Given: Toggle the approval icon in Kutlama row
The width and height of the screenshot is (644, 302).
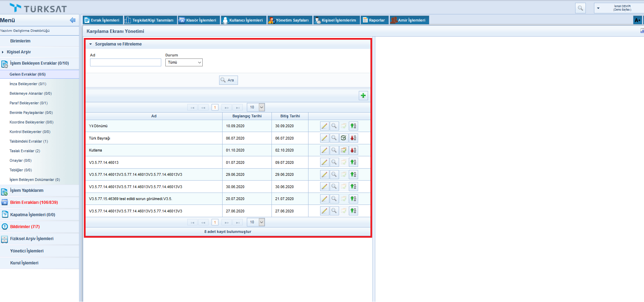Looking at the screenshot, I should [344, 150].
